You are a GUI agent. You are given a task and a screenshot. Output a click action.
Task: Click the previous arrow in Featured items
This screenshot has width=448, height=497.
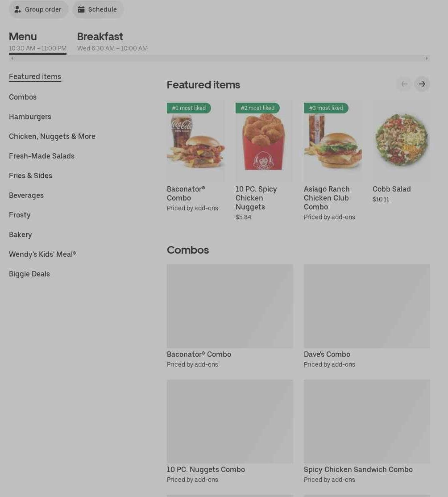click(x=404, y=84)
